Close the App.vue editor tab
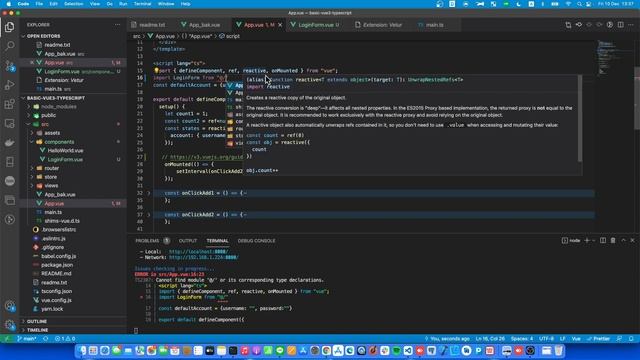Viewport: 640px width, 360px height. pos(280,25)
